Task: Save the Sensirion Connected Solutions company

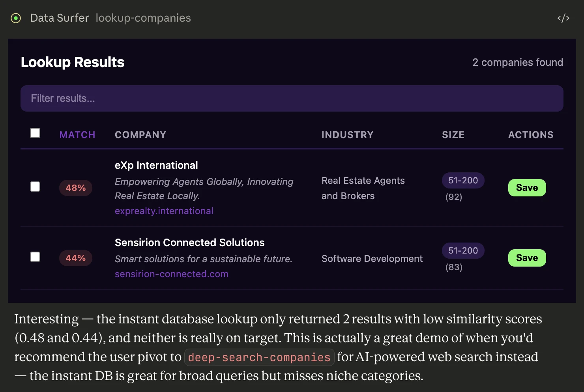Action: 527,258
